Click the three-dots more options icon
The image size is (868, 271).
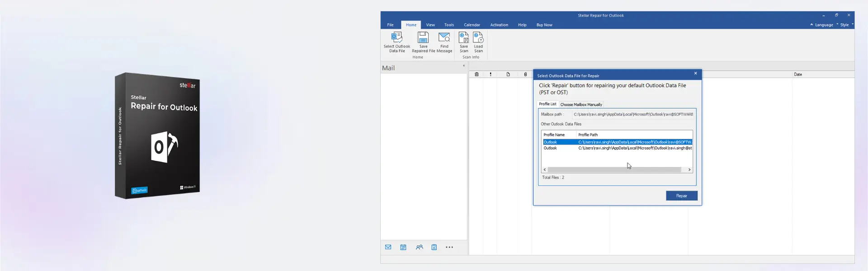(x=449, y=247)
